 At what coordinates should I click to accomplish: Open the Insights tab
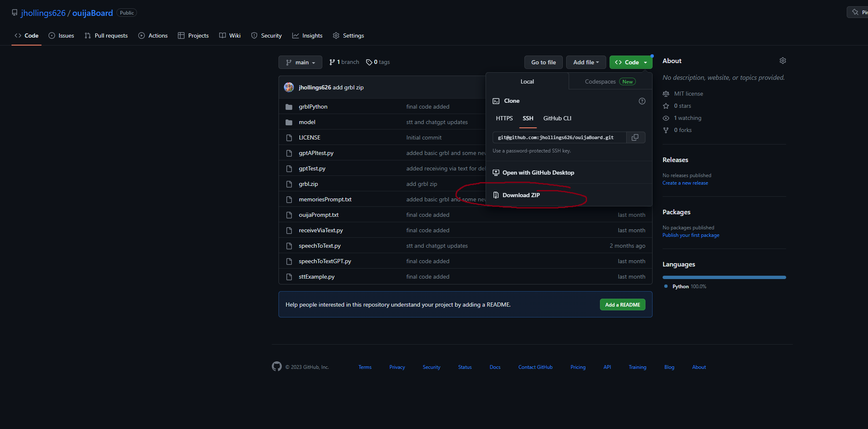307,36
